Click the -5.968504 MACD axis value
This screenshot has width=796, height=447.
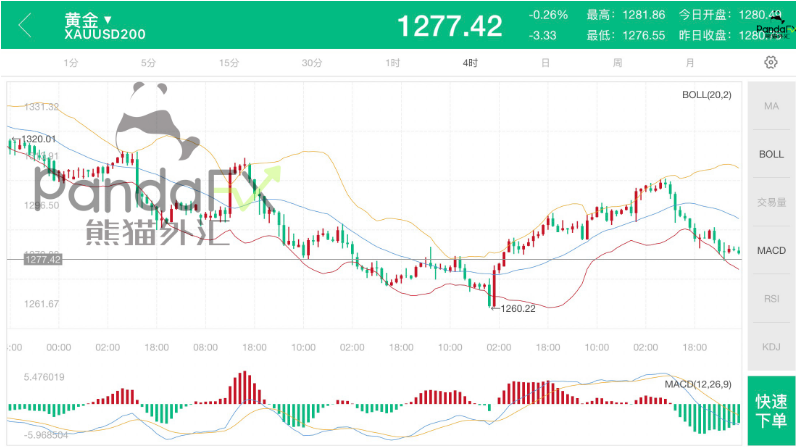46,435
